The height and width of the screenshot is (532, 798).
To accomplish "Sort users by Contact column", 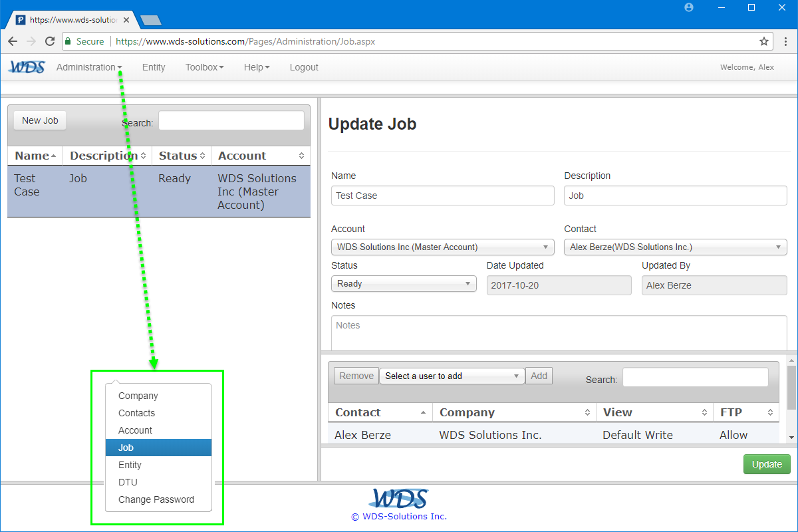I will (x=380, y=412).
